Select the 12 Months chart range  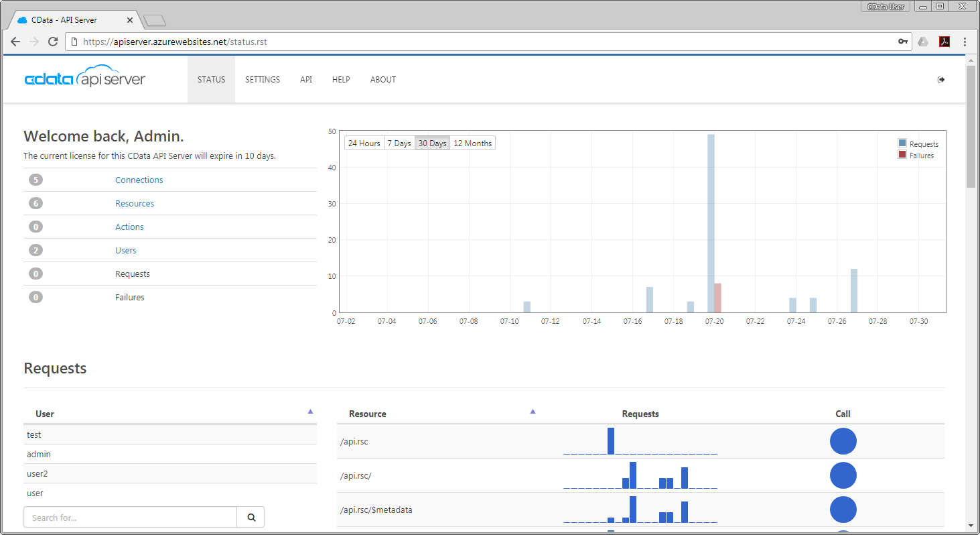click(472, 143)
